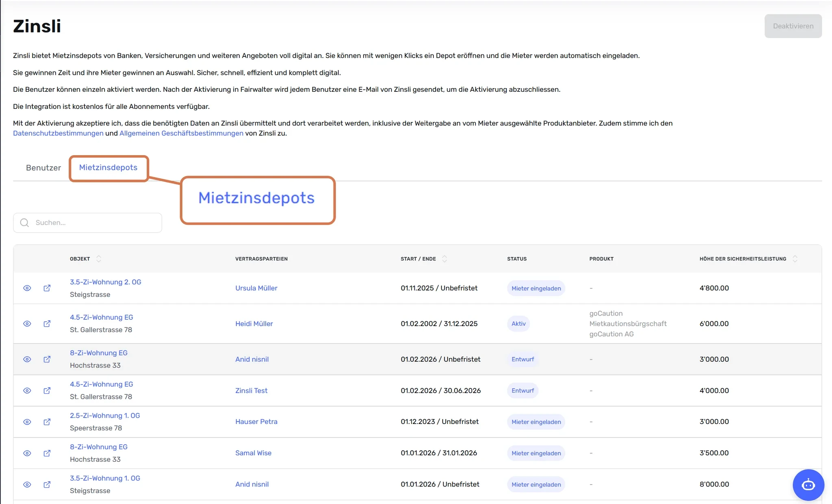Open external link for 3.5-Zi-Wohnung 1. OG row
This screenshot has height=504, width=832.
coord(47,484)
